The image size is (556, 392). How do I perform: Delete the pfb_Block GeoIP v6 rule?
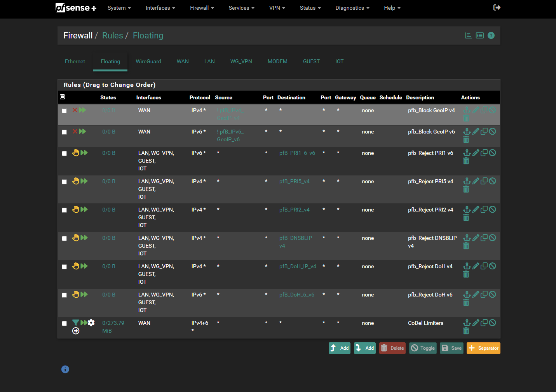(x=466, y=139)
